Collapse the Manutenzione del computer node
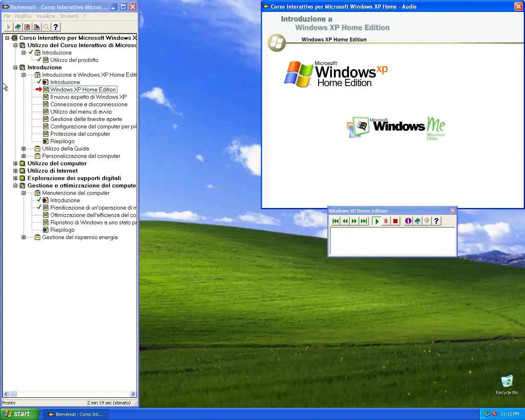 coord(23,193)
